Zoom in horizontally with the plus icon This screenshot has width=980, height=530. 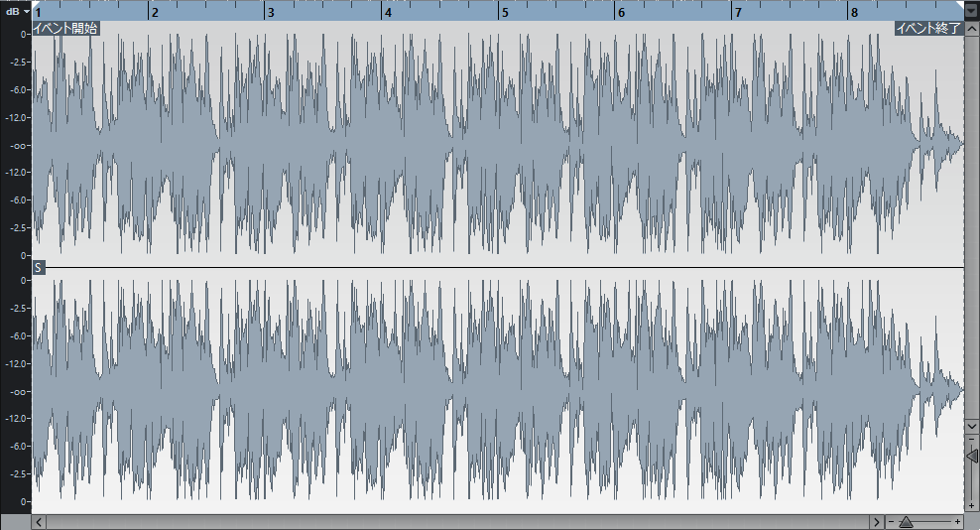[957, 522]
